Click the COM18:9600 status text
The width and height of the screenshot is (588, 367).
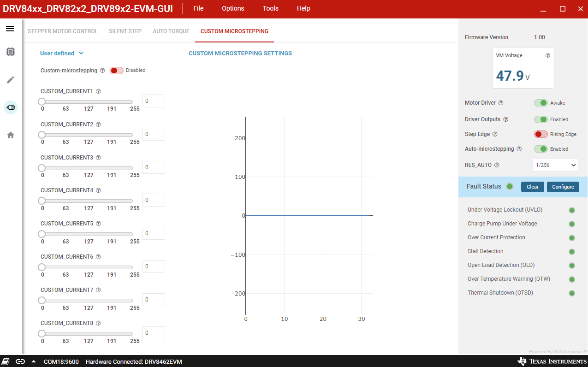[61, 361]
